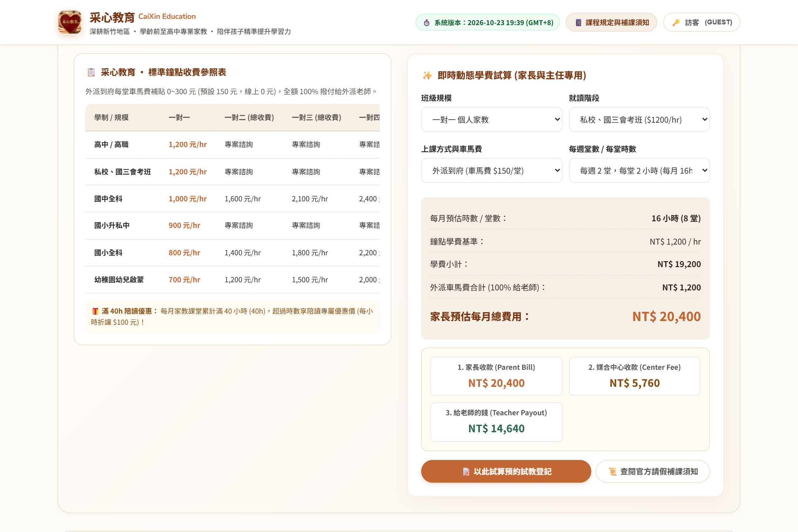Click the NT$ 1,200 / hr 鐘點學費基準 value
798x532 pixels.
tap(675, 242)
